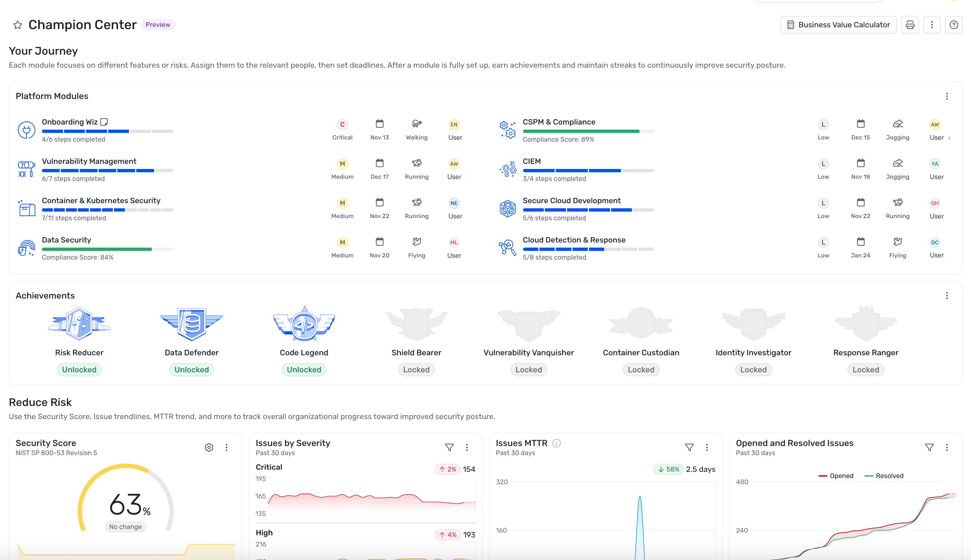The height and width of the screenshot is (560, 971).
Task: Click the favorite star next to Champion Center
Action: point(18,25)
